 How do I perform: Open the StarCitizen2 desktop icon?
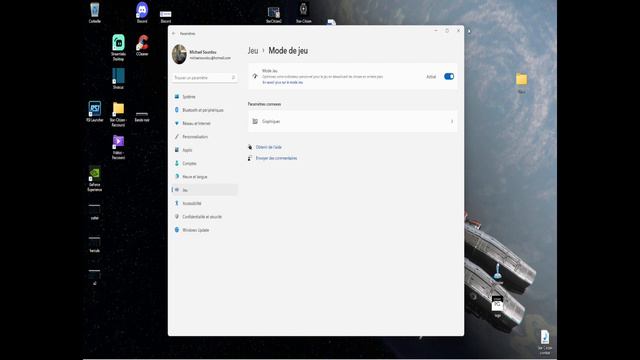pyautogui.click(x=273, y=14)
